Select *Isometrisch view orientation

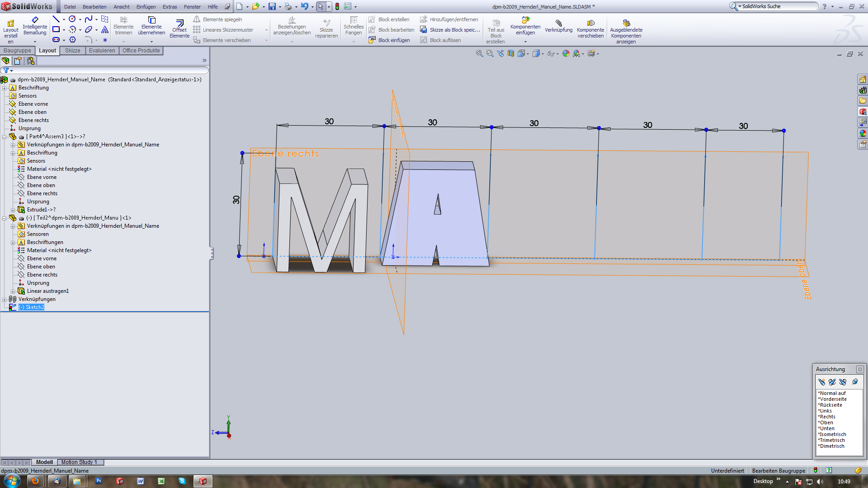833,434
